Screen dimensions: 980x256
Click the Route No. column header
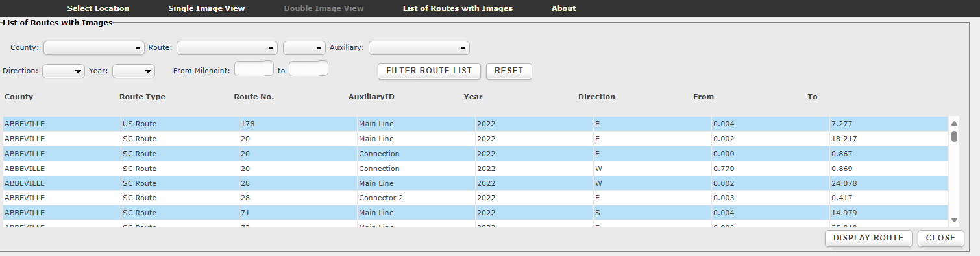tap(254, 97)
